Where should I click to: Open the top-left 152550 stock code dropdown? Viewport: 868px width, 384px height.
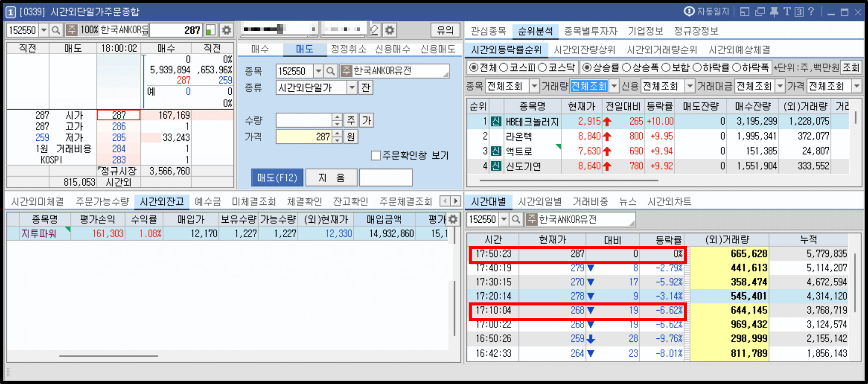pos(44,30)
